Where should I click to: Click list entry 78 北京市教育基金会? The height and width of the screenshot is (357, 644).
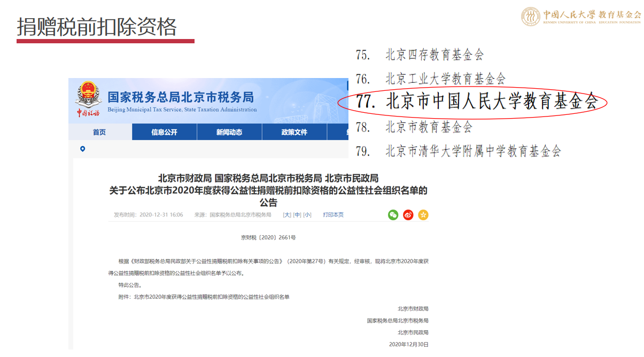tap(429, 127)
